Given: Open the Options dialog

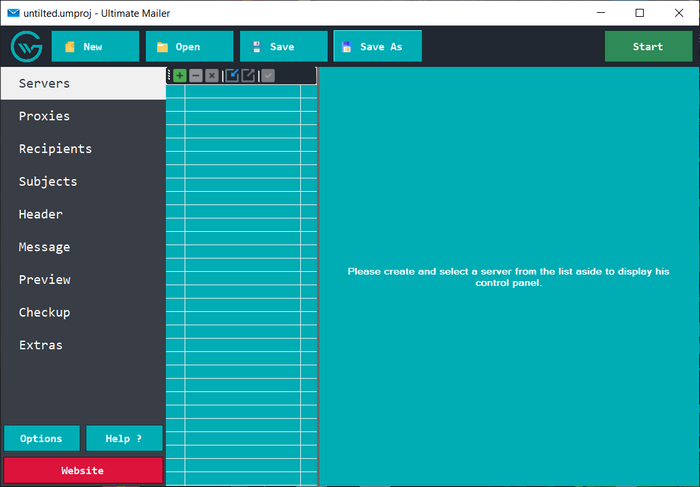Looking at the screenshot, I should [41, 438].
